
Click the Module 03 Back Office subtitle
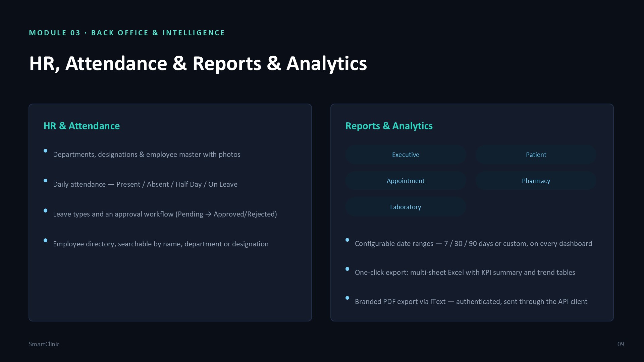pos(127,33)
